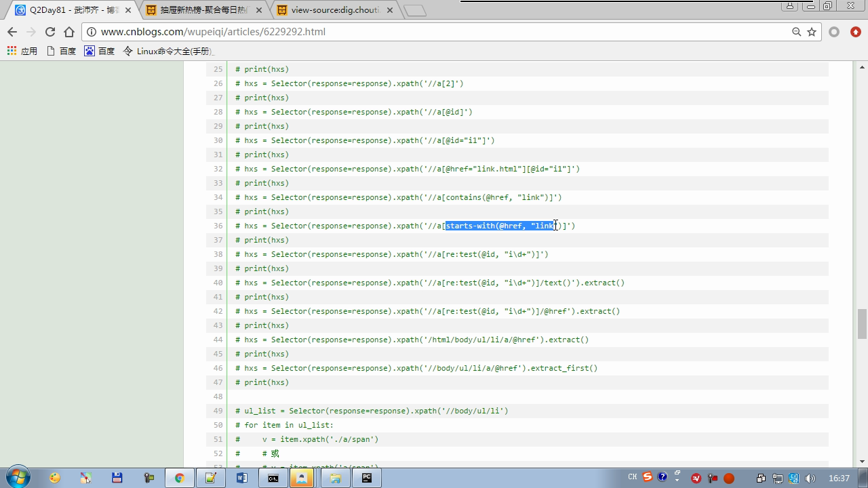The width and height of the screenshot is (868, 488).
Task: Click line 30 containing //a[@id="i1"]
Action: point(365,140)
